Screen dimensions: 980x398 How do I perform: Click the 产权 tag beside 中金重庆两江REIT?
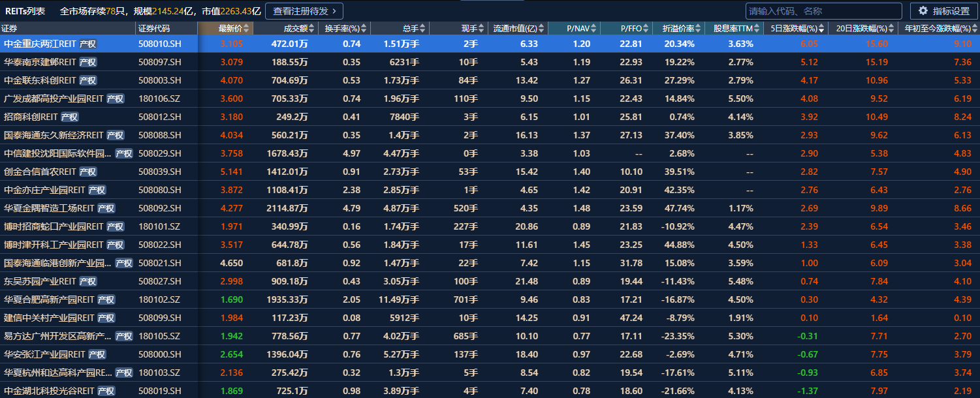(x=88, y=44)
